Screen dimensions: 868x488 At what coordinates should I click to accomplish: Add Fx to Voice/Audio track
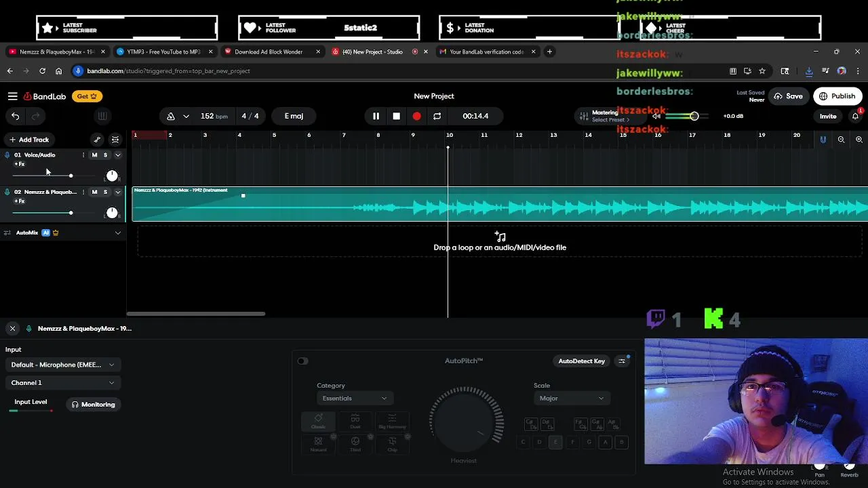20,164
